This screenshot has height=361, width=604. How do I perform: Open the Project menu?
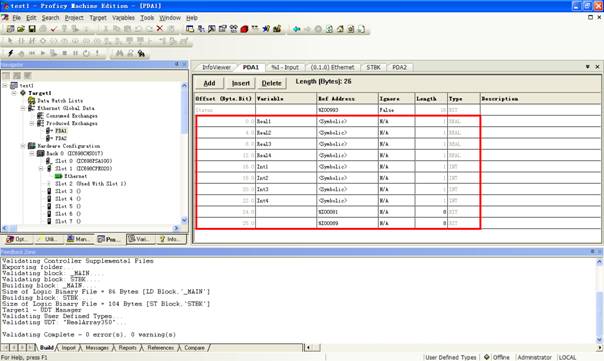point(74,18)
